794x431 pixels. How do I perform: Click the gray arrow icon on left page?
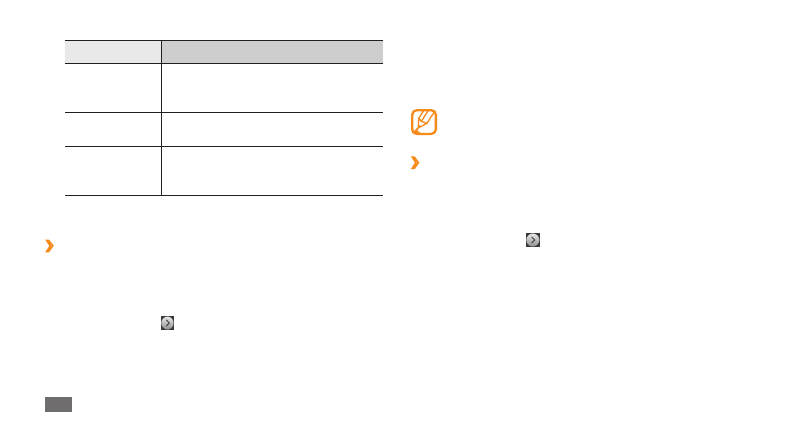click(168, 323)
